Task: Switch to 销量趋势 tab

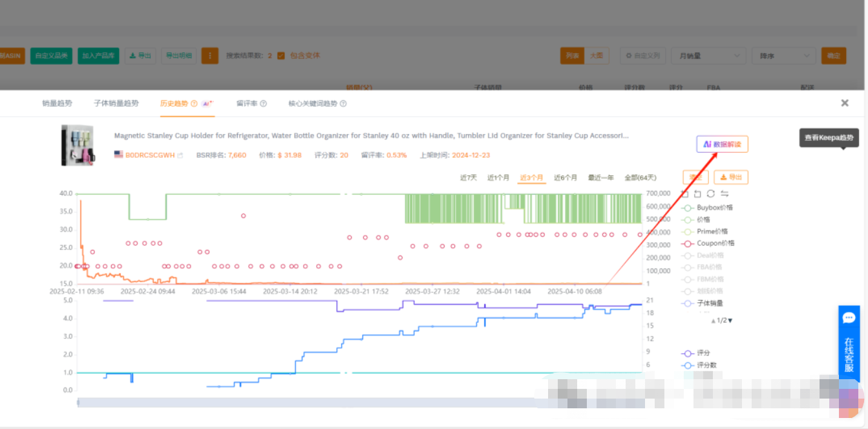Action: click(x=57, y=104)
